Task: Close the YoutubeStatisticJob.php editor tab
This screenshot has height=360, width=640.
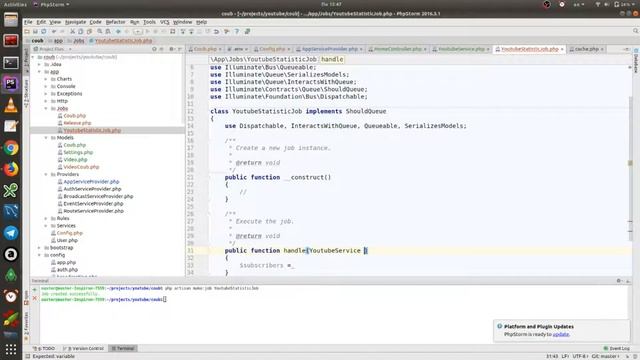Action: [562, 49]
